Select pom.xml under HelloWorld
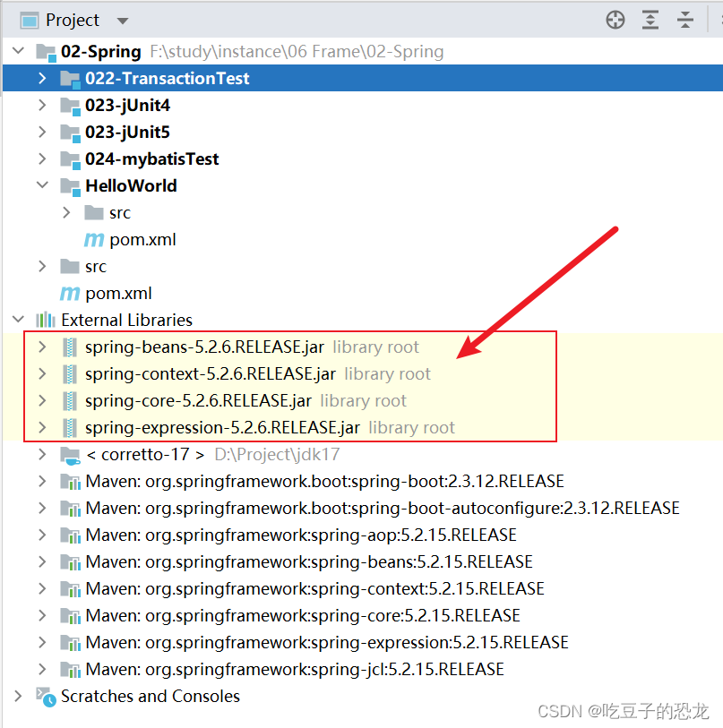The height and width of the screenshot is (728, 723). point(142,240)
